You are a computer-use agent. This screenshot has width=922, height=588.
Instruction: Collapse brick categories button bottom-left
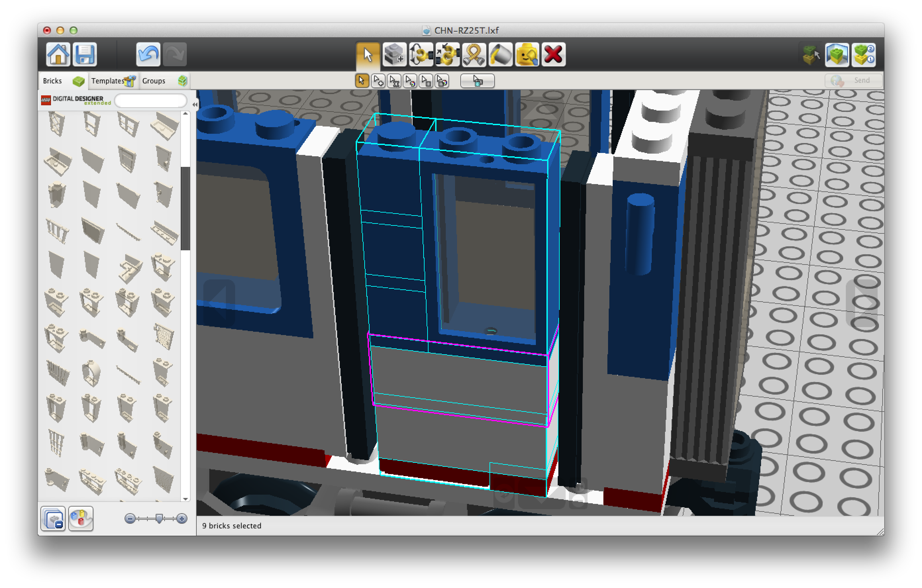click(53, 519)
